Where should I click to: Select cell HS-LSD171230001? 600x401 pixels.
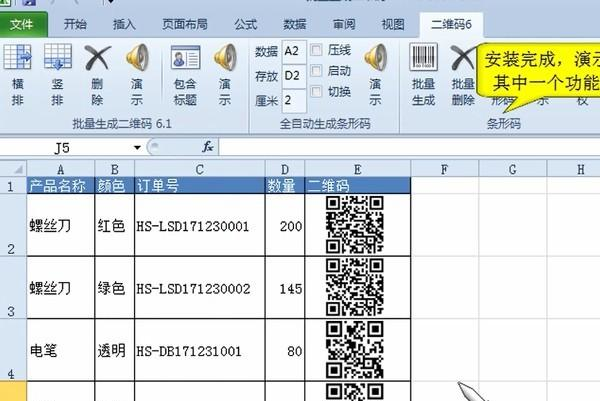199,225
